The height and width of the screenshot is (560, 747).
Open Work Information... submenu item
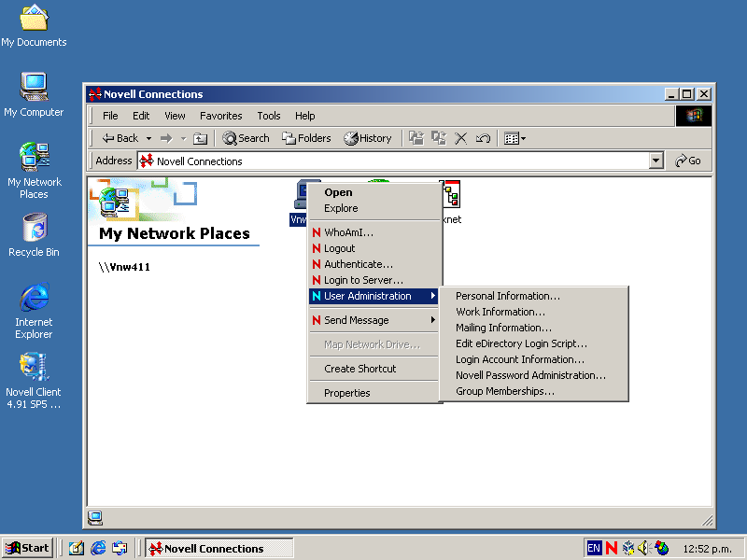click(533, 312)
